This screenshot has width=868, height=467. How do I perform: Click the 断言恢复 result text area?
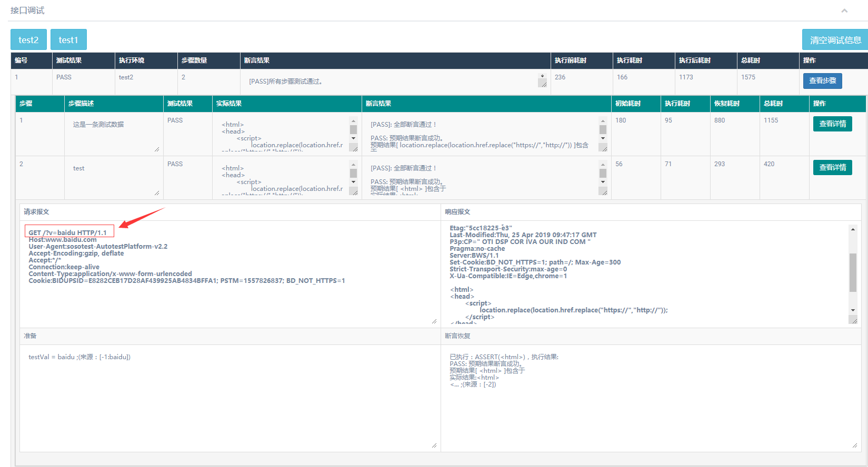tap(651, 398)
